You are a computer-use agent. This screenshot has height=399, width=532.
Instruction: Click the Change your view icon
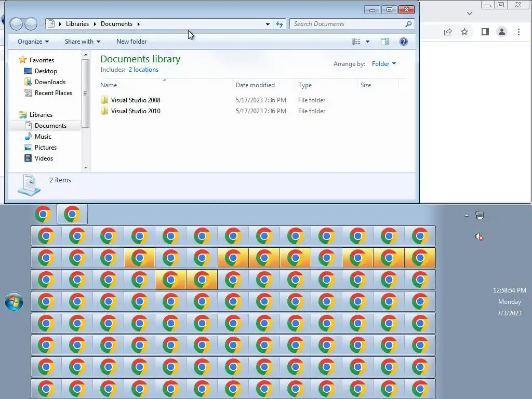pos(356,42)
